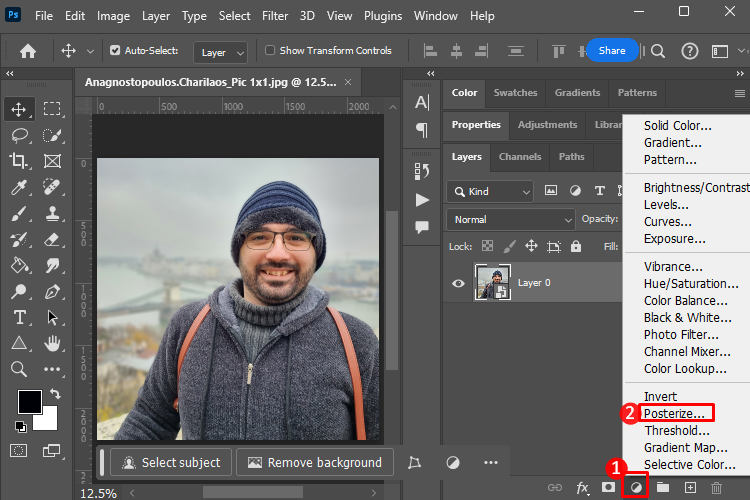Toggle Lock transparent pixels icon
The width and height of the screenshot is (750, 500).
pyautogui.click(x=487, y=246)
